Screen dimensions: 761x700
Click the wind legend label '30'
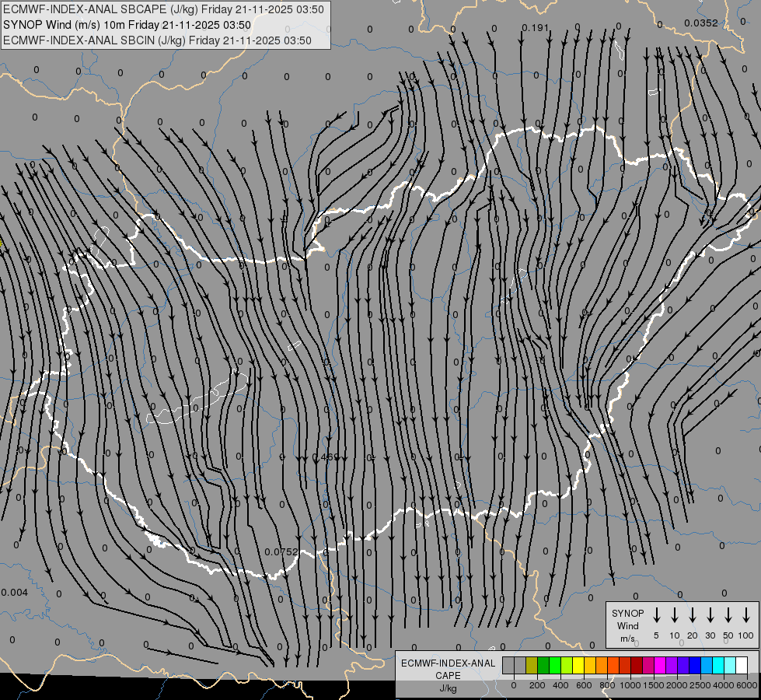pyautogui.click(x=710, y=635)
